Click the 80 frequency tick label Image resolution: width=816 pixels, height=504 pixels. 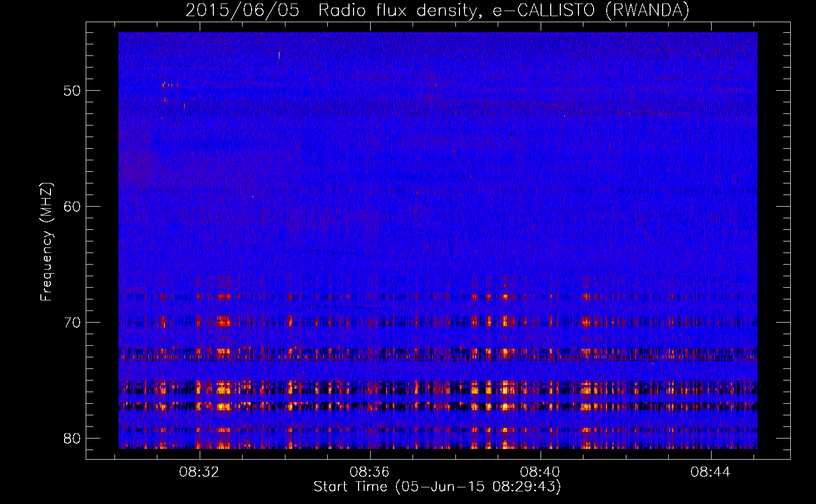click(72, 439)
